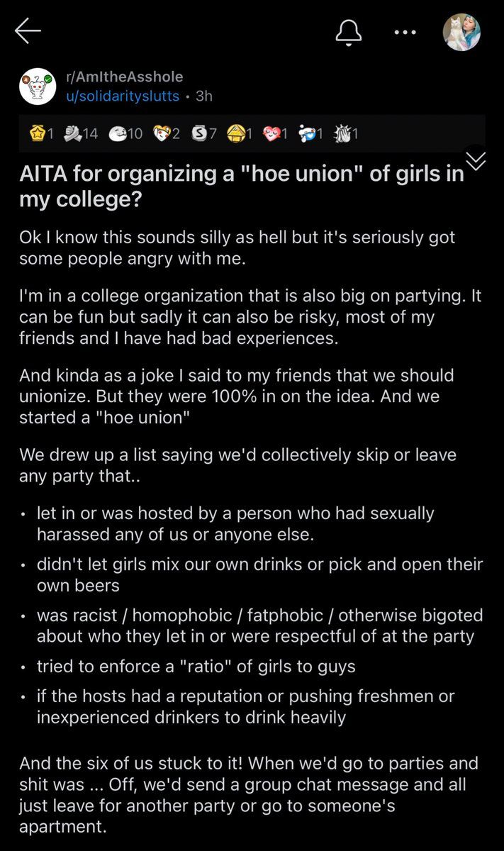Image resolution: width=504 pixels, height=851 pixels.
Task: Tap the paragraph beginning "And the six of us"
Action: point(248,785)
